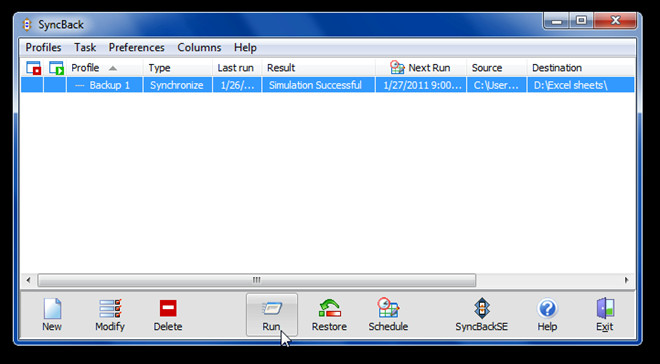Exit SyncBack via toolbar icon

coord(605,315)
